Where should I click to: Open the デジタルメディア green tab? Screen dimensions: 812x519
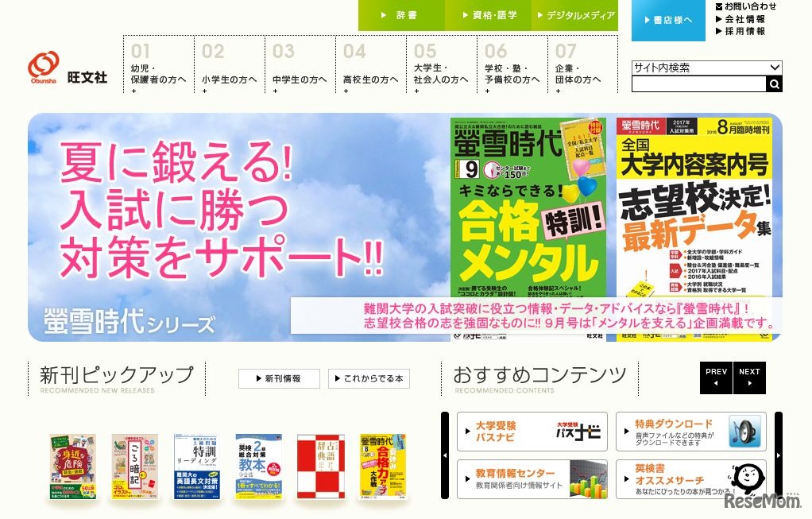point(574,15)
